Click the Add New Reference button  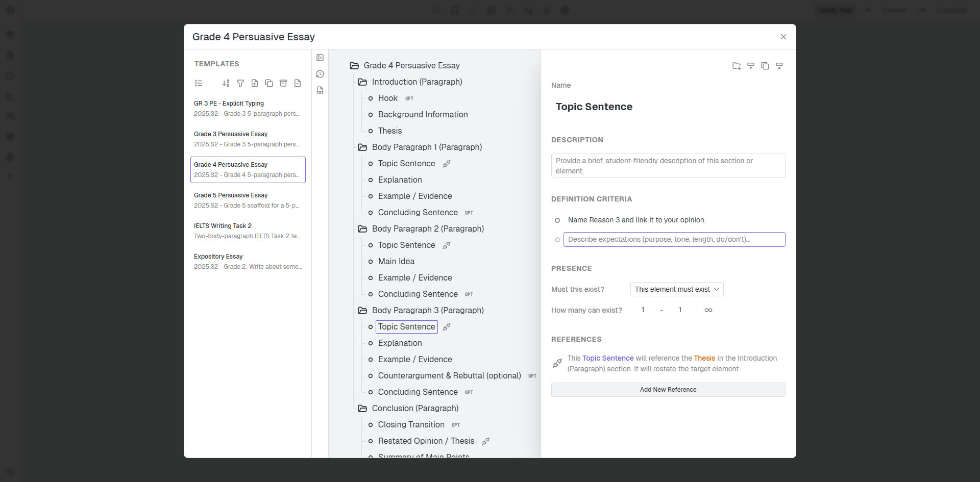pyautogui.click(x=668, y=389)
